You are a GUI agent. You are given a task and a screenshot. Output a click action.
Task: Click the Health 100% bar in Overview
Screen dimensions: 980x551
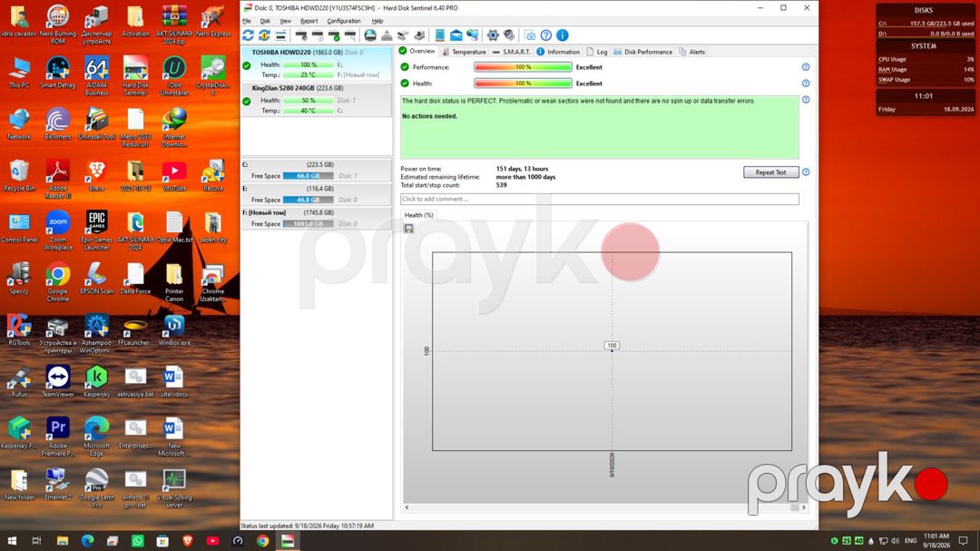[523, 84]
